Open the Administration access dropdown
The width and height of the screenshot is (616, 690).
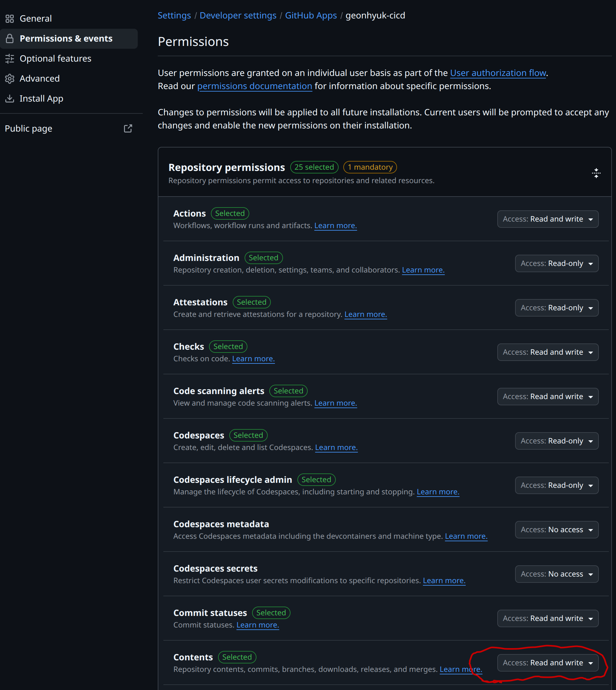[x=556, y=263]
